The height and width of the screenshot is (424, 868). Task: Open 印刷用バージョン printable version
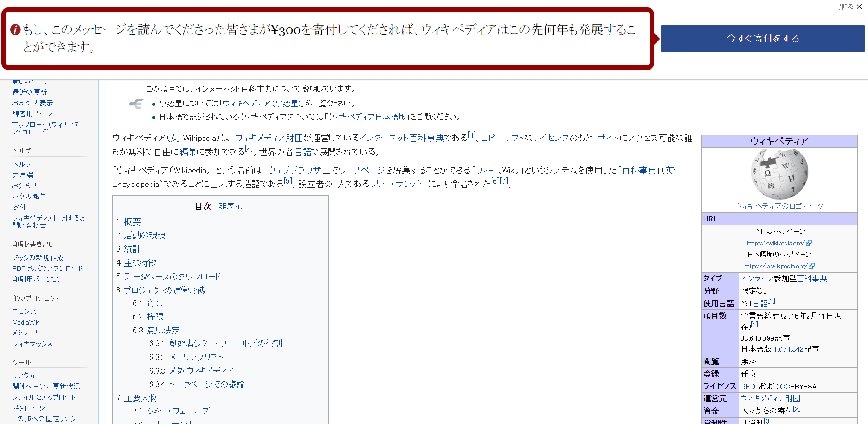coord(37,279)
